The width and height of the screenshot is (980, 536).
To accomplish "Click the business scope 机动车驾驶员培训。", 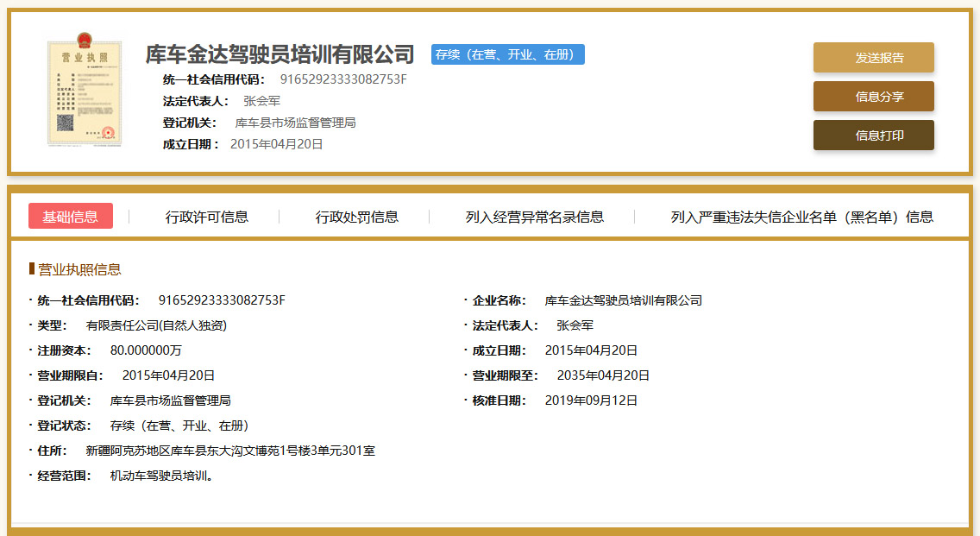I will click(164, 476).
